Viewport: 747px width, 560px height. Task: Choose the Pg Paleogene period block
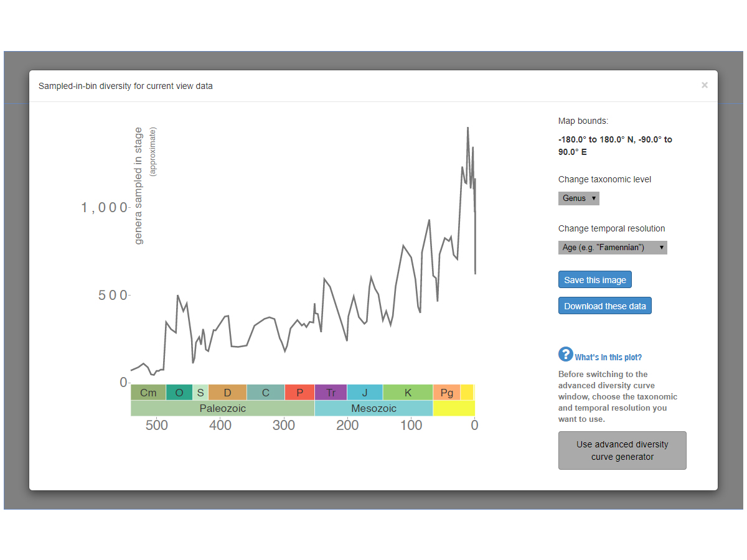tap(446, 393)
